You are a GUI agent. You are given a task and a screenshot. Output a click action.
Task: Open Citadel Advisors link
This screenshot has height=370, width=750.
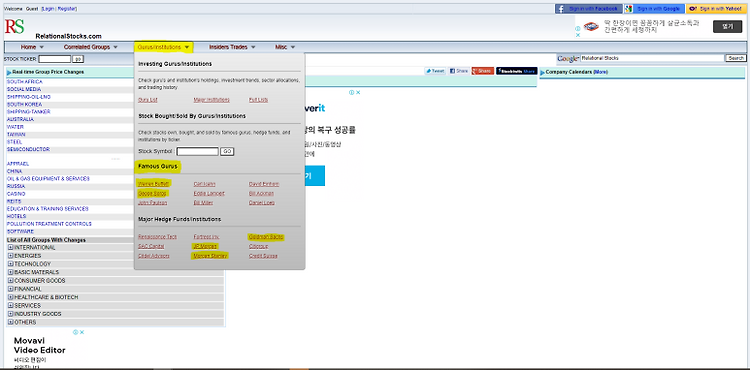click(x=154, y=256)
